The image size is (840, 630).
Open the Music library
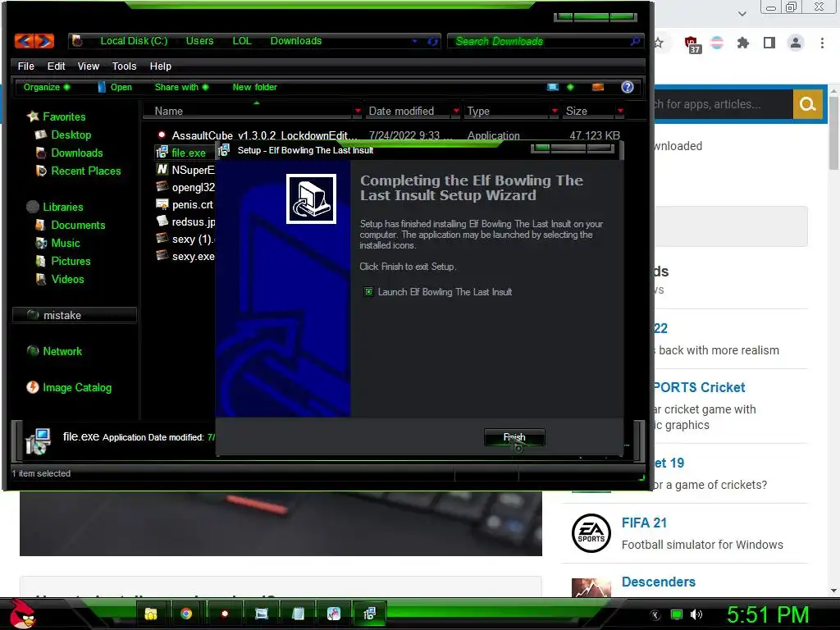click(x=66, y=243)
